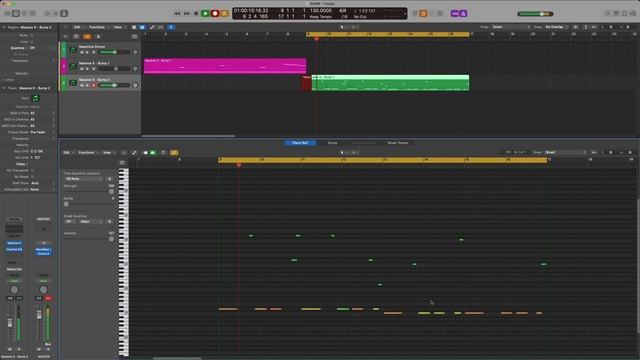
Task: Open the Piano Roll Functions menu
Action: click(87, 153)
